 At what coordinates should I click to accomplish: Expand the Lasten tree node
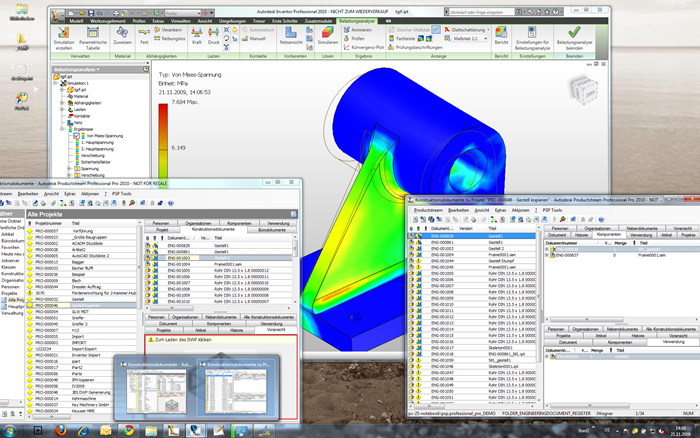62,109
